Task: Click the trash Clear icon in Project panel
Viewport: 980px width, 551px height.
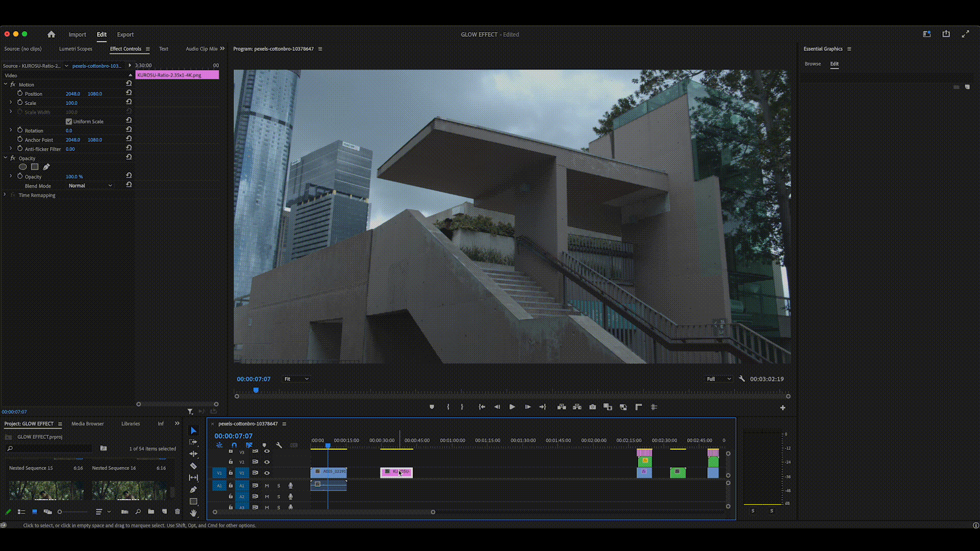Action: click(178, 512)
